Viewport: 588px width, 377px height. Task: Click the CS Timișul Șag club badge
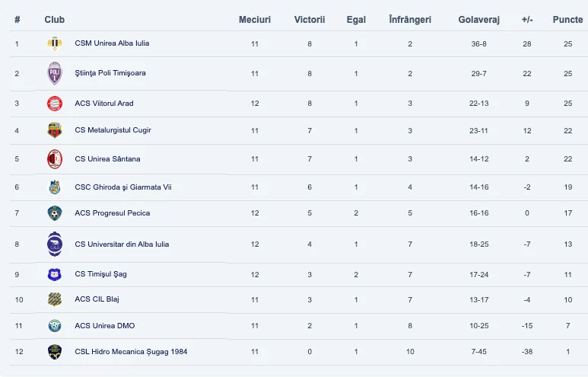coord(54,274)
